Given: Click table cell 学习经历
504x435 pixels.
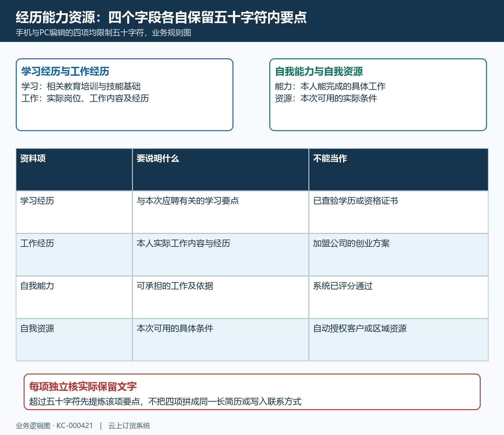Looking at the screenshot, I should pos(74,212).
